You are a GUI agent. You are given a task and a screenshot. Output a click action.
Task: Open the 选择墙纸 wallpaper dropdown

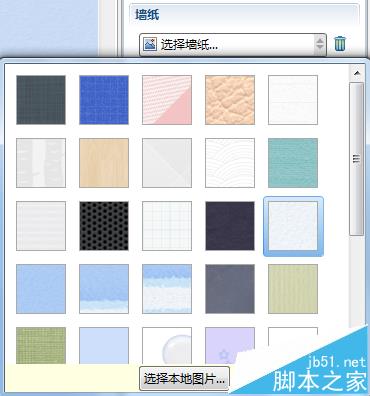[x=233, y=44]
